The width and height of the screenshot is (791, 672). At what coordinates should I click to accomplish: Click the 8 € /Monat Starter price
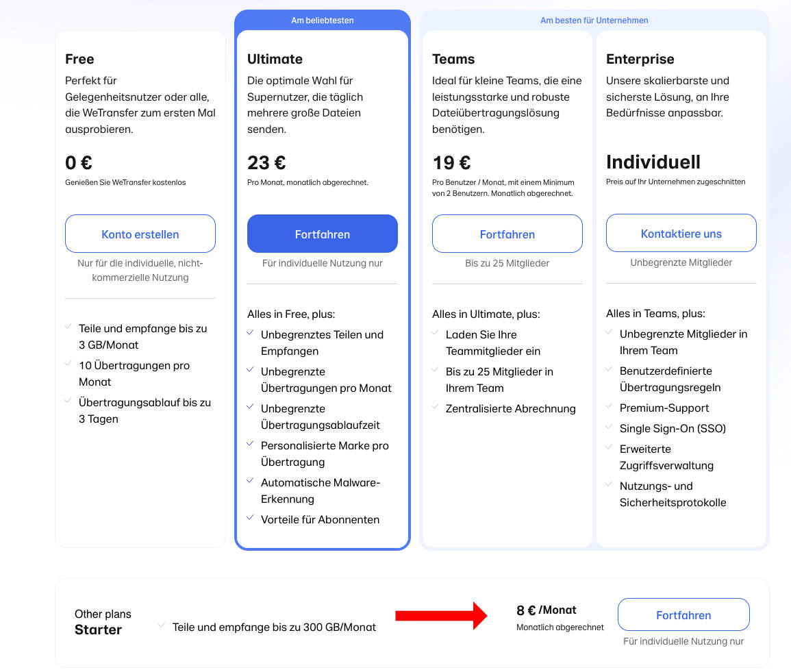(547, 610)
